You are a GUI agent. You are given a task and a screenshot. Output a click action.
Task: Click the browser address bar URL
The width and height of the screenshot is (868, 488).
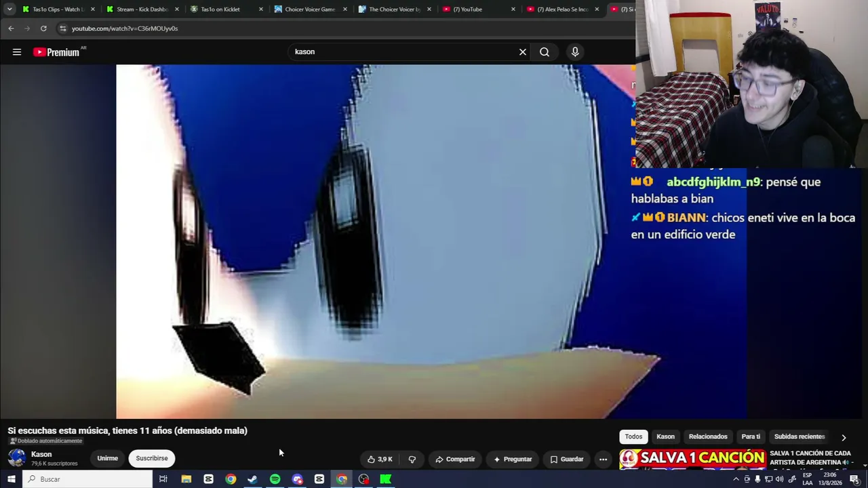coord(125,28)
